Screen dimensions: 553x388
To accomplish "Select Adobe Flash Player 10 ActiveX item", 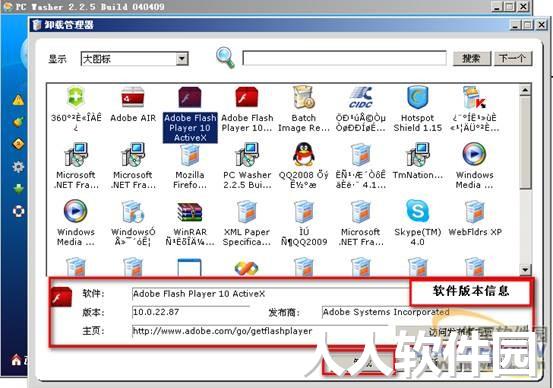I will pos(190,115).
